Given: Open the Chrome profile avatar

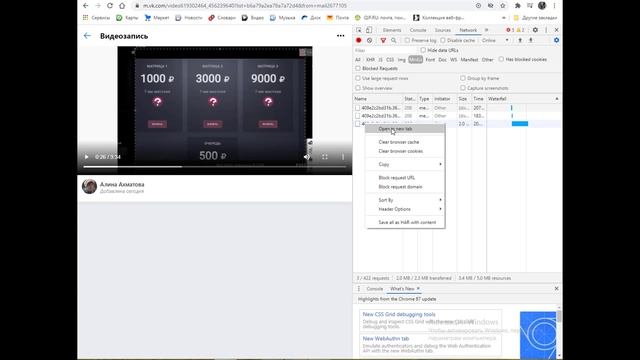Looking at the screenshot, I should (542, 6).
